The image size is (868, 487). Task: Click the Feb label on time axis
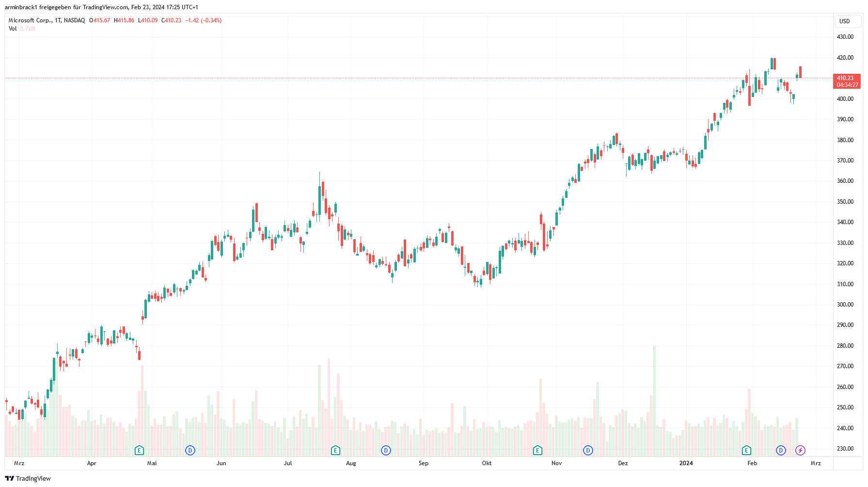(x=752, y=463)
